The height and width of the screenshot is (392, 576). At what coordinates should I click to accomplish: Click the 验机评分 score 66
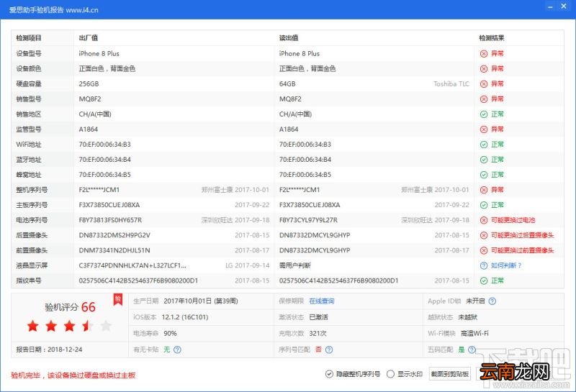tap(88, 307)
